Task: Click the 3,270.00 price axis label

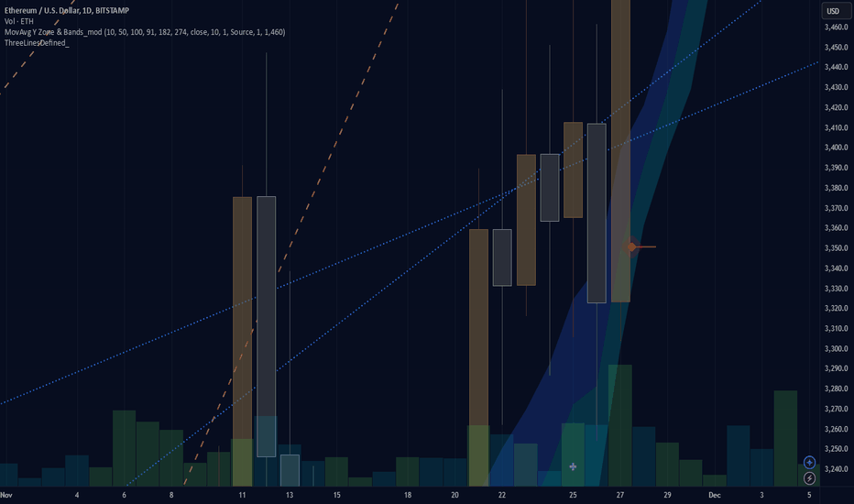Action: [836, 409]
